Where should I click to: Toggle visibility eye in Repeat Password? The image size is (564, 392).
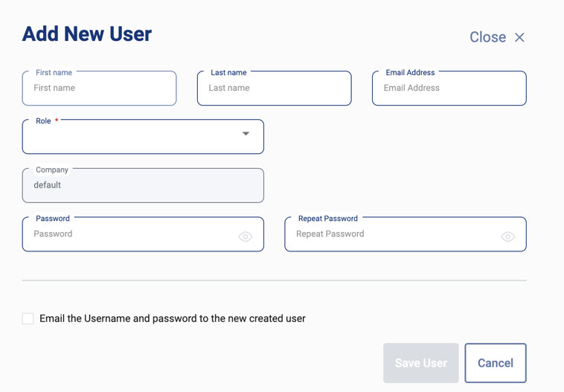[x=508, y=237]
